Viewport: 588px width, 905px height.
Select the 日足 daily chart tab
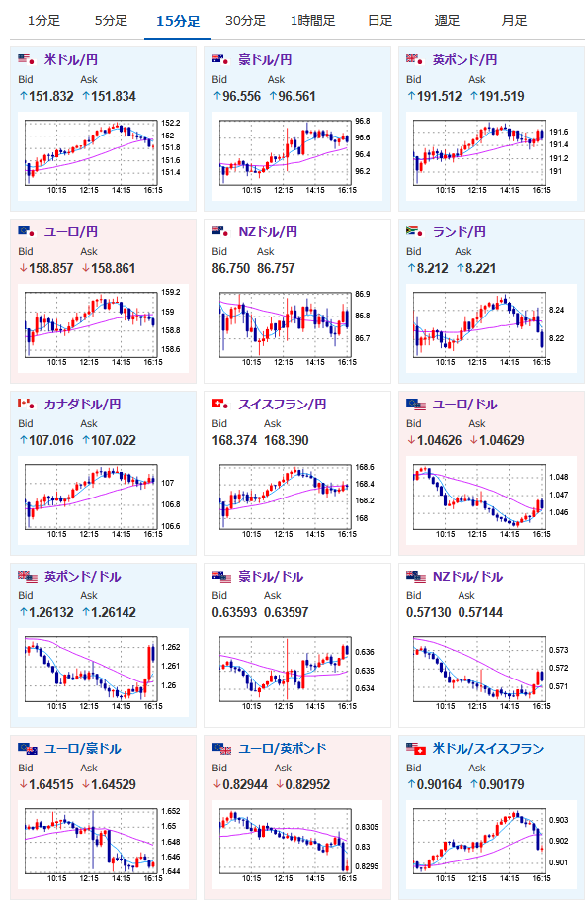tap(379, 21)
